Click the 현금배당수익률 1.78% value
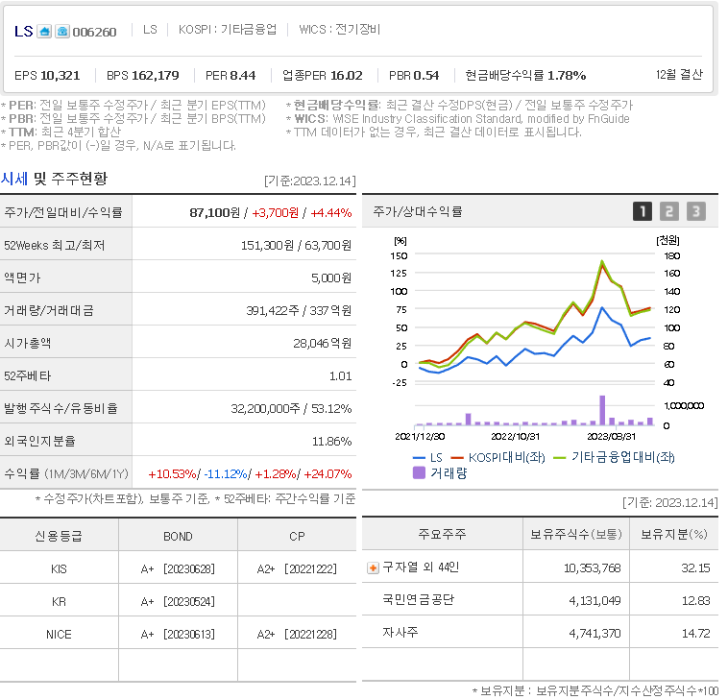Viewport: 728px width, 700px height. click(x=567, y=75)
